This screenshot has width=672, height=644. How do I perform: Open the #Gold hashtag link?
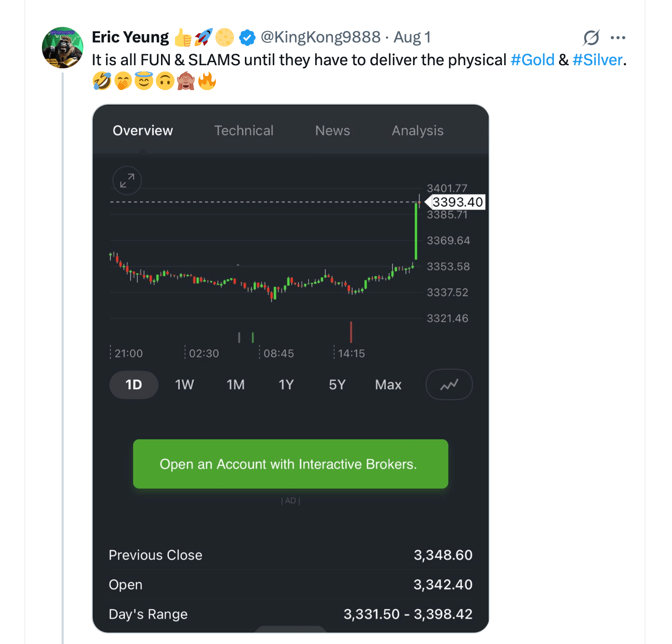click(533, 60)
